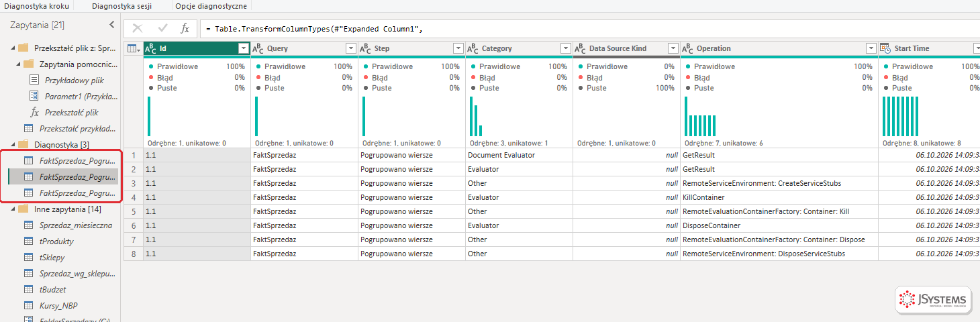
Task: Click the 'DisposeContainer' operation cell
Action: coord(779,225)
